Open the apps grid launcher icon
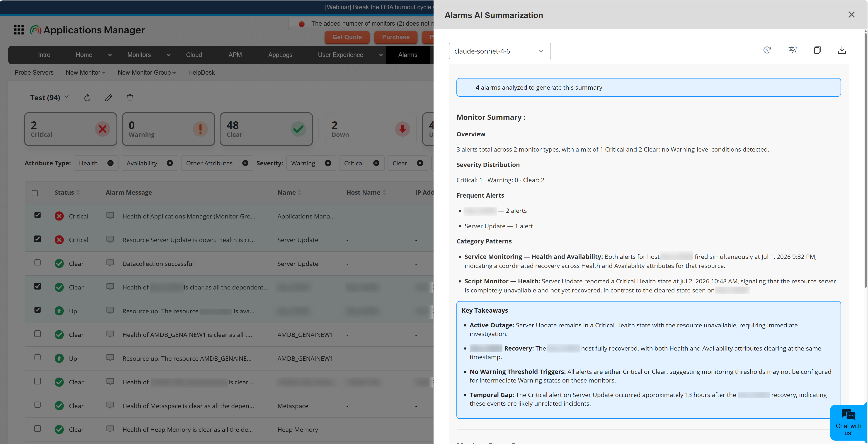868x444 pixels. (x=19, y=30)
